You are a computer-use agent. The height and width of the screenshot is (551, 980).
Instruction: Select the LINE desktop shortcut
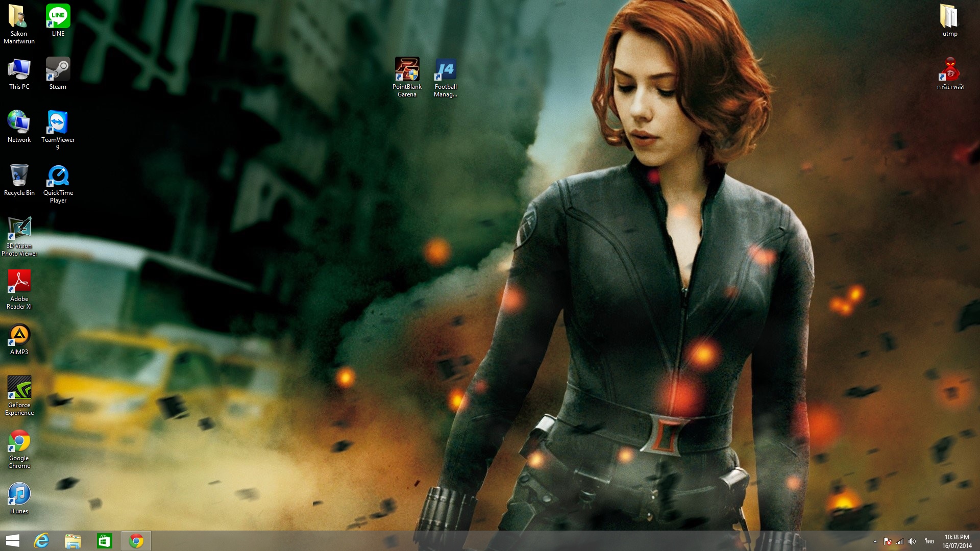(58, 17)
